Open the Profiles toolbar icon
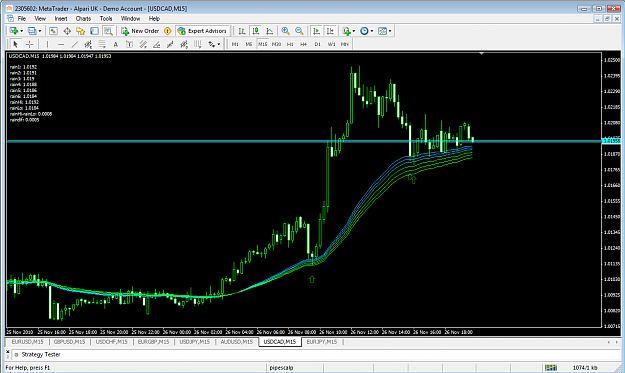Viewport: 625px width, 373px height. click(32, 31)
